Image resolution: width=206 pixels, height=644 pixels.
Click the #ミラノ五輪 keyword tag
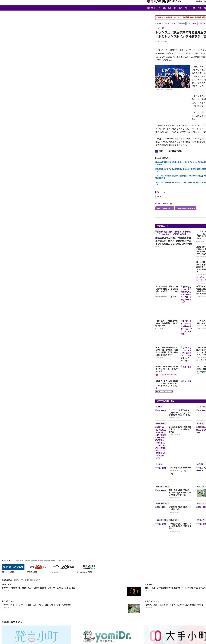coord(192,24)
